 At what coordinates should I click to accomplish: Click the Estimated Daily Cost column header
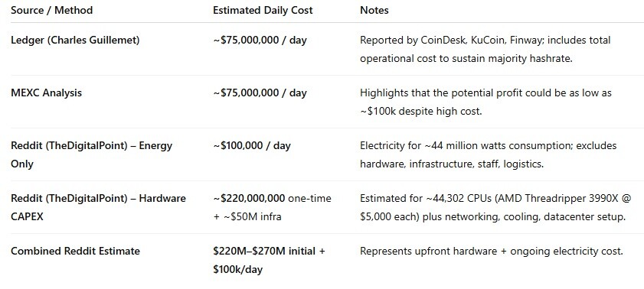point(263,10)
